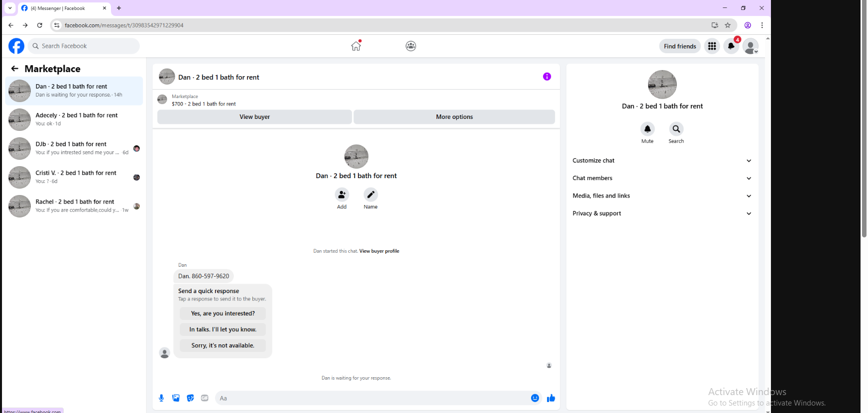
Task: Send quick reply 'Sorry, it's not available.'
Action: point(223,345)
